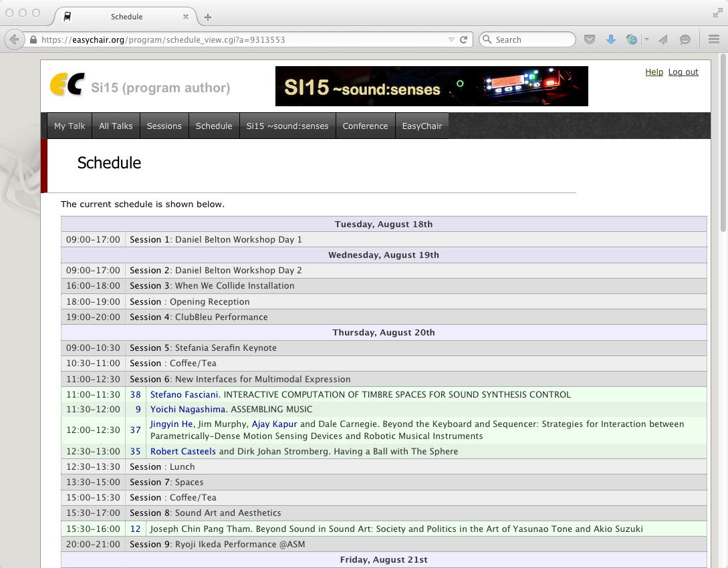Click Tuesday, August 18th header
The height and width of the screenshot is (568, 728).
click(384, 224)
